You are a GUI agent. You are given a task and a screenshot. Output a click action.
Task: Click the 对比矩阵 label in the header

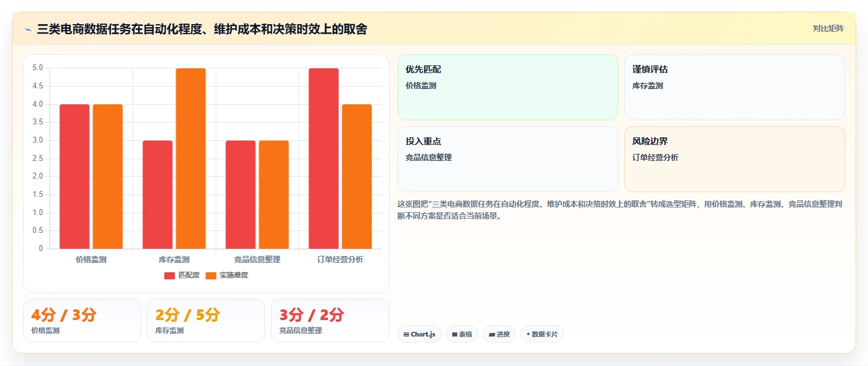pos(828,28)
